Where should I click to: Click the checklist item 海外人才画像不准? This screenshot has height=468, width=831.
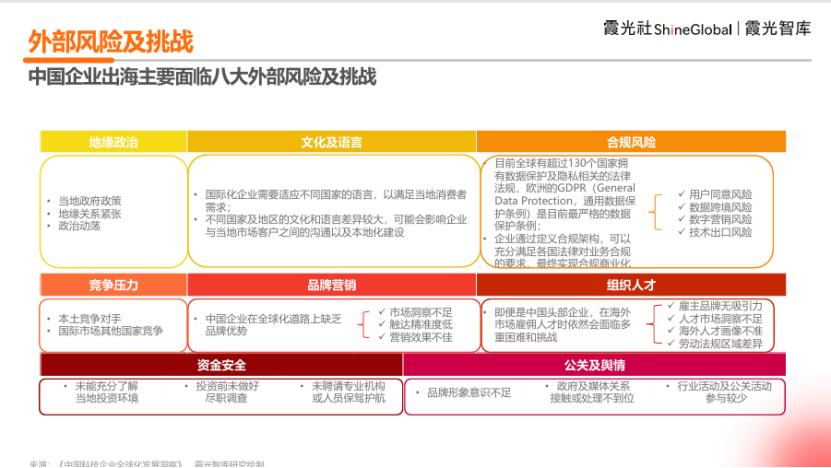click(x=720, y=331)
